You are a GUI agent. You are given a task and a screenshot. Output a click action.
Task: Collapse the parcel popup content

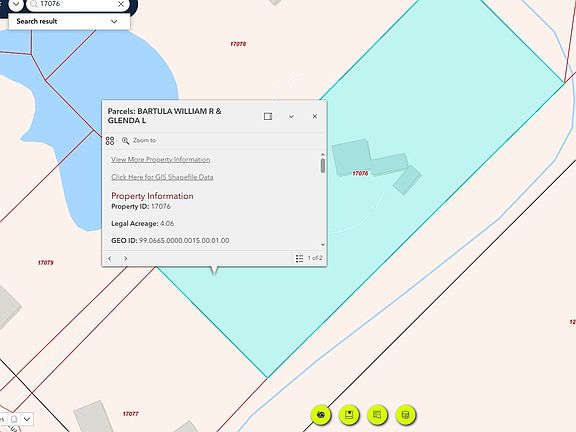(x=291, y=116)
